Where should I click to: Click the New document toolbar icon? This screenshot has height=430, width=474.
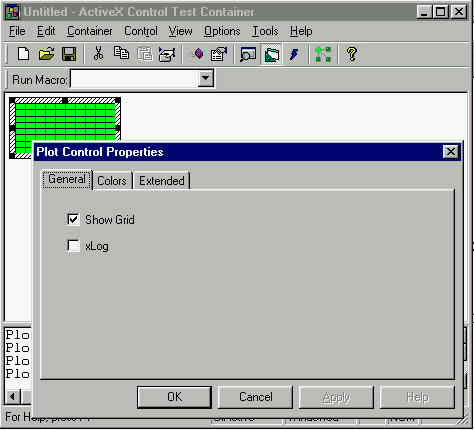[x=23, y=54]
